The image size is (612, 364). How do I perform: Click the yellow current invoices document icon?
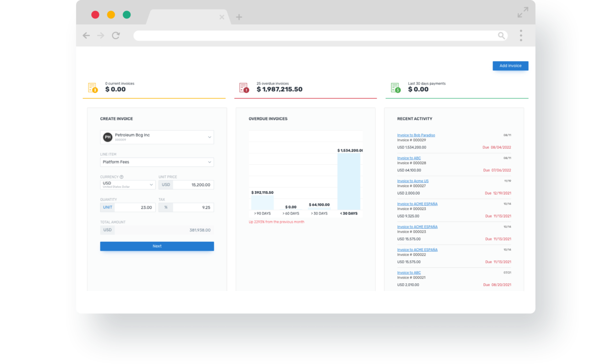click(x=92, y=87)
